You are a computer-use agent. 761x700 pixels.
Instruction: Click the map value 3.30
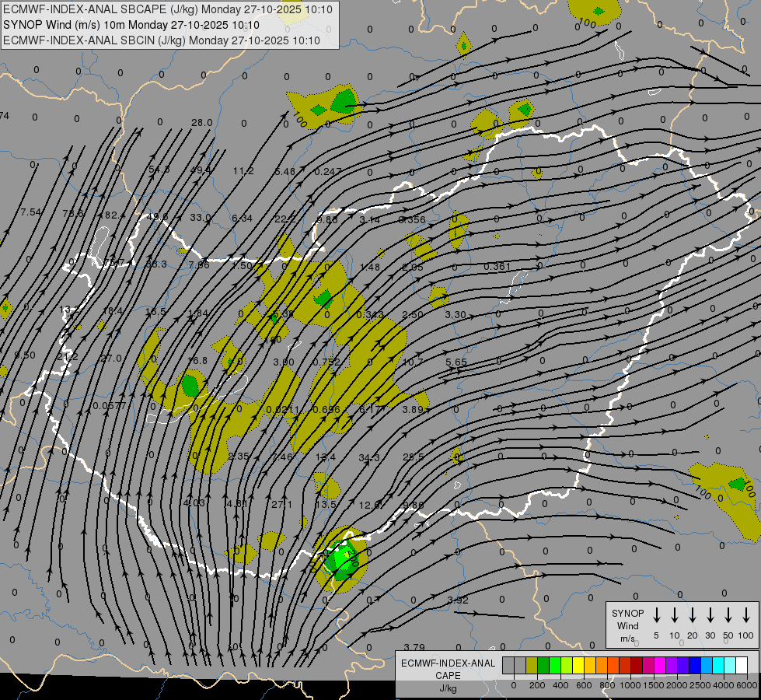pos(456,315)
